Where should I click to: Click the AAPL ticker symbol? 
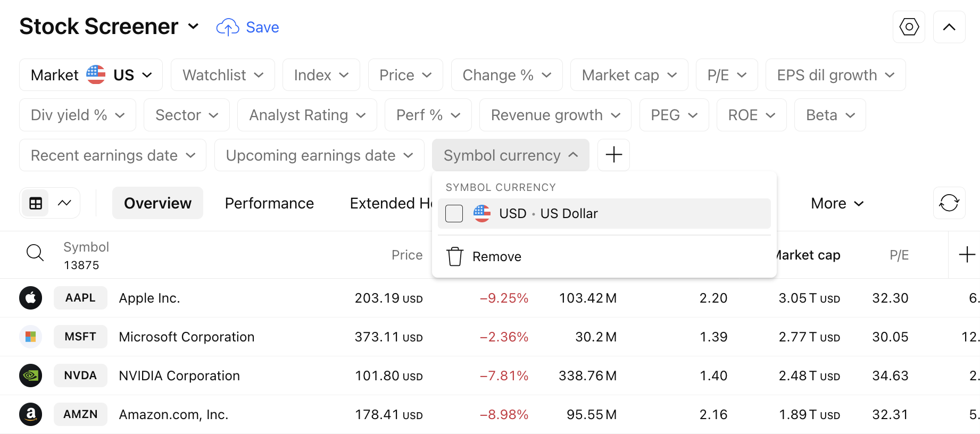coord(80,298)
